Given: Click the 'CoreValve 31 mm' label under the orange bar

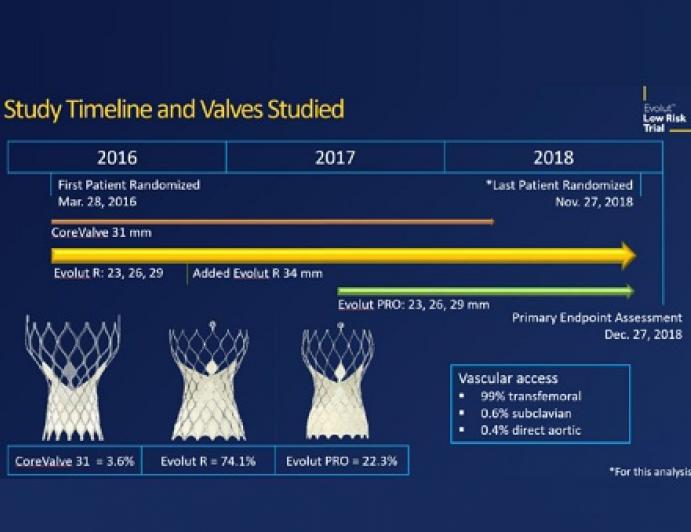Looking at the screenshot, I should 101,233.
